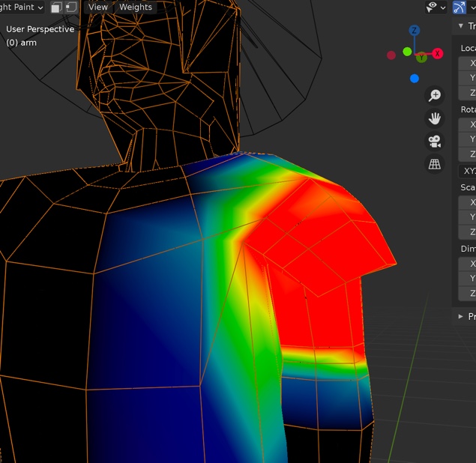Enable the face selection masking icon

click(x=56, y=7)
